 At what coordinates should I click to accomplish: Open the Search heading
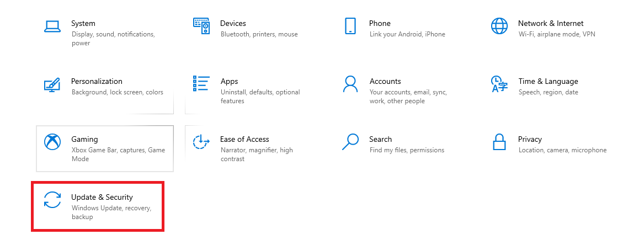click(x=381, y=139)
